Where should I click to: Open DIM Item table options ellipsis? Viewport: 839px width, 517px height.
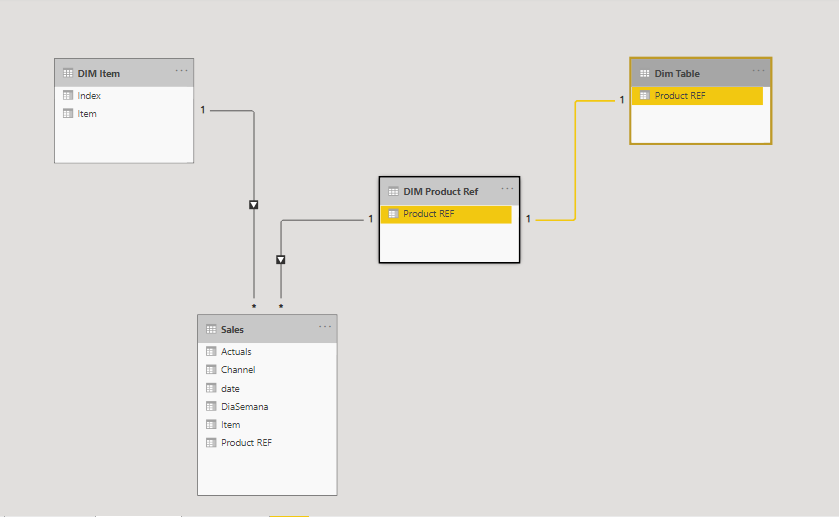pos(181,71)
